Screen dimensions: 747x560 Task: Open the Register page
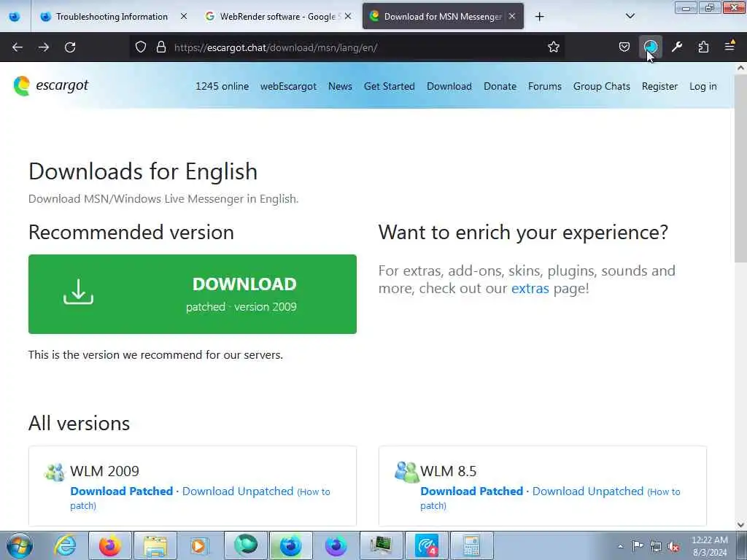click(x=659, y=87)
